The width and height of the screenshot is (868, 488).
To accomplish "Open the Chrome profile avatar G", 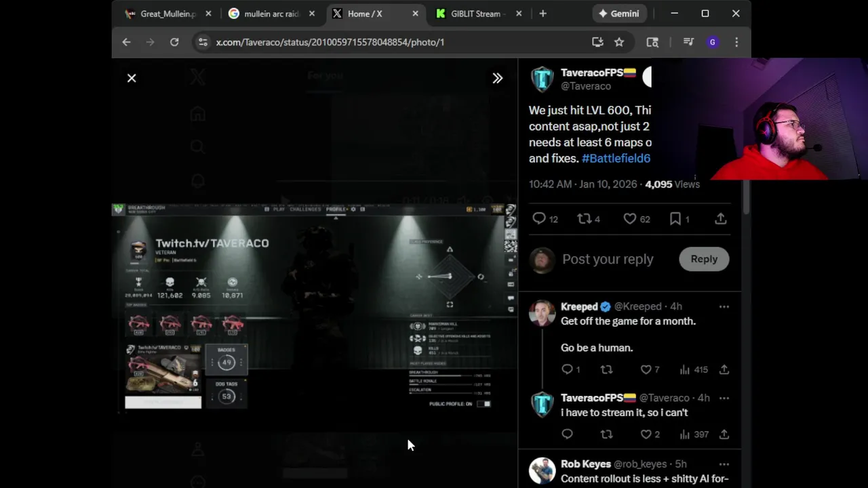I will click(x=712, y=42).
